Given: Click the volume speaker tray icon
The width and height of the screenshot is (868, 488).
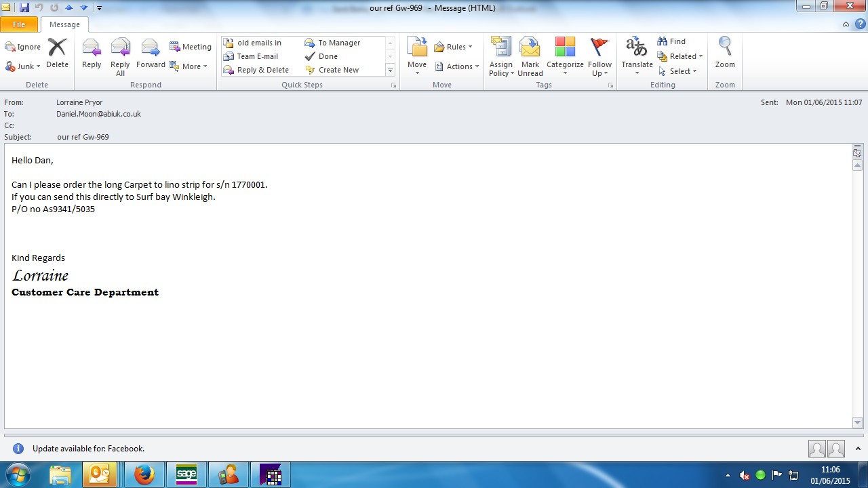Looking at the screenshot, I should (x=745, y=475).
